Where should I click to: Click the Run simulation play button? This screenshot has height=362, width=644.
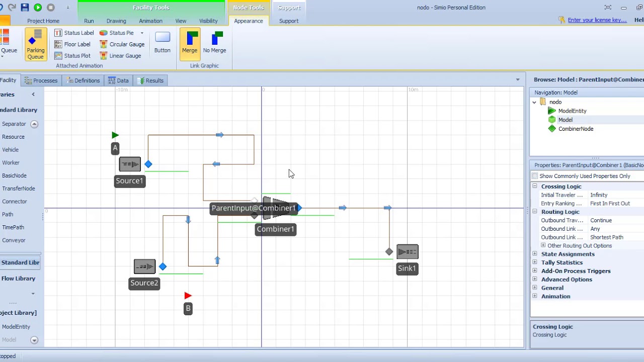[38, 8]
